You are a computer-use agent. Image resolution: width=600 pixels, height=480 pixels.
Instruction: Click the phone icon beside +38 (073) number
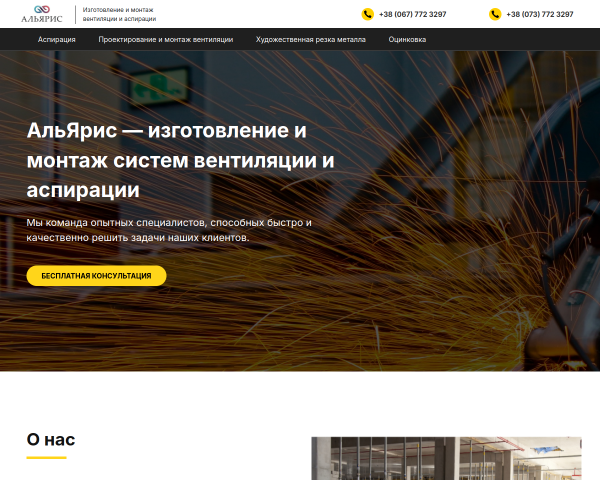click(495, 14)
